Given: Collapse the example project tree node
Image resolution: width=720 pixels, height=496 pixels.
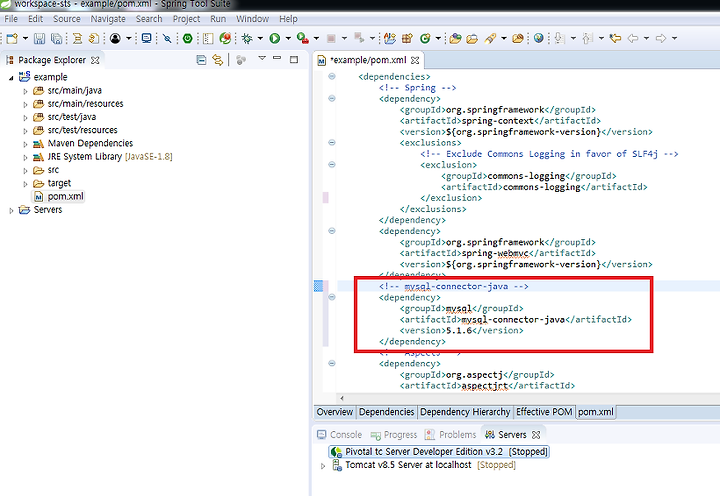Looking at the screenshot, I should (11, 78).
